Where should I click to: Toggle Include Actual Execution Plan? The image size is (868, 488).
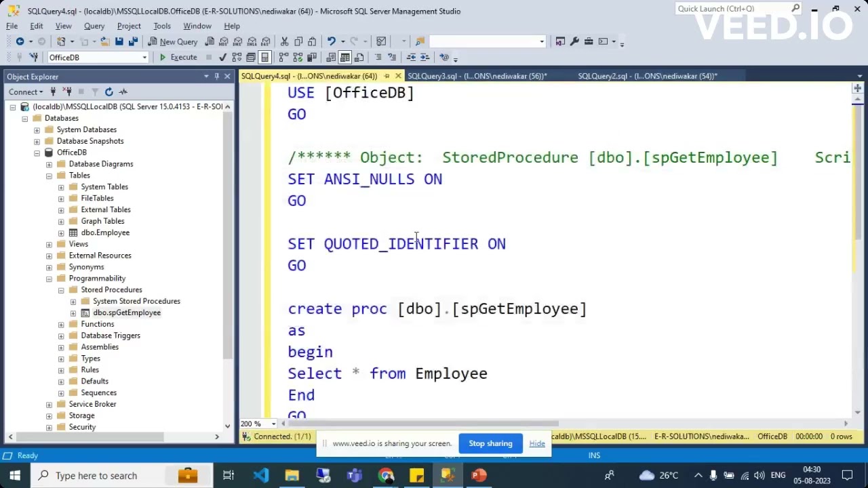[x=283, y=57]
